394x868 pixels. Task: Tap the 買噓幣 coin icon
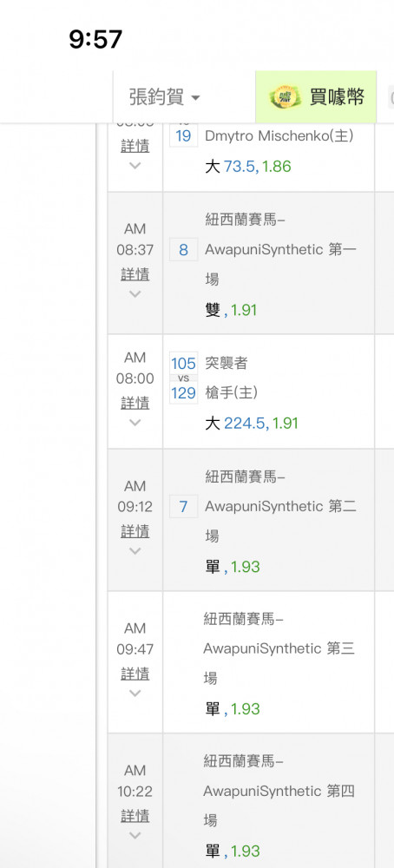pos(284,97)
